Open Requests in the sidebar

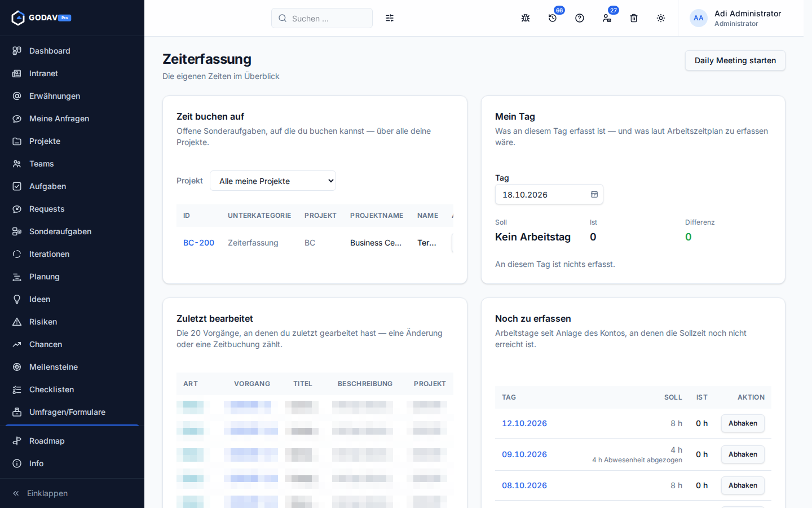(x=72, y=209)
